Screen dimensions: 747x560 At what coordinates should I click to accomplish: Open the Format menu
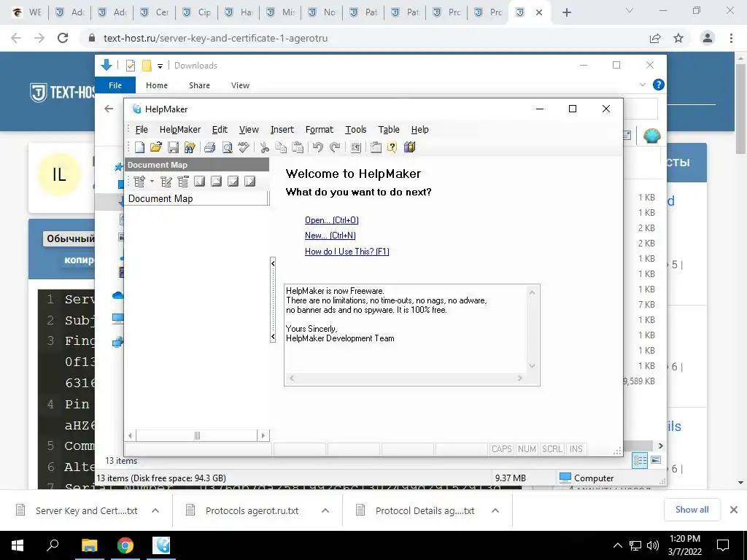coord(320,130)
